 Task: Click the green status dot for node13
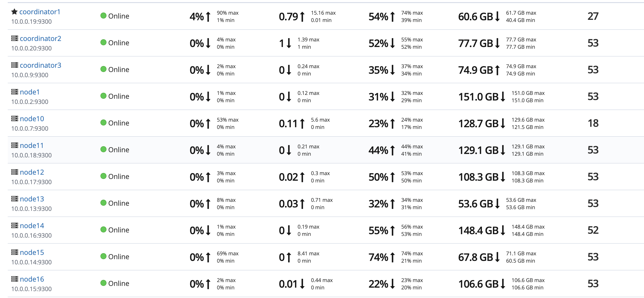pos(103,203)
